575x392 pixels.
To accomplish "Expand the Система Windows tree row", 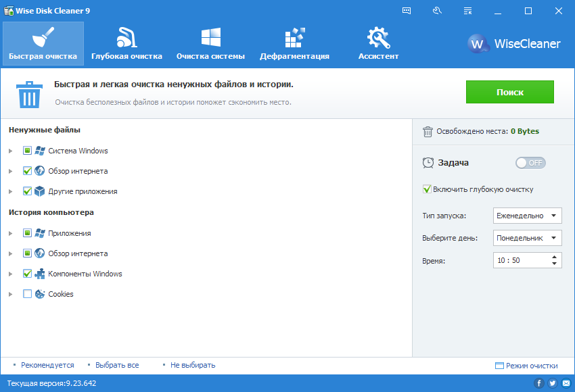I will 11,151.
